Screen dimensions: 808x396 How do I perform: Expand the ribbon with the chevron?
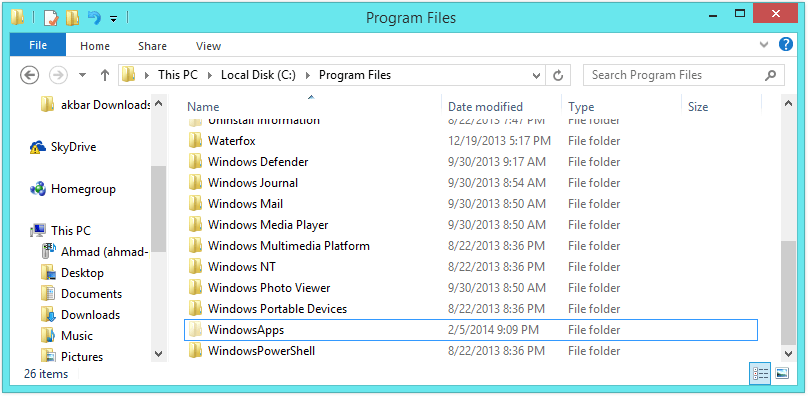(x=764, y=45)
